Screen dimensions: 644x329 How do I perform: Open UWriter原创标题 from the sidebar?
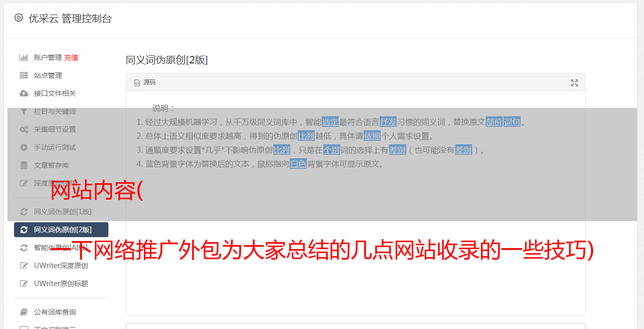point(61,284)
